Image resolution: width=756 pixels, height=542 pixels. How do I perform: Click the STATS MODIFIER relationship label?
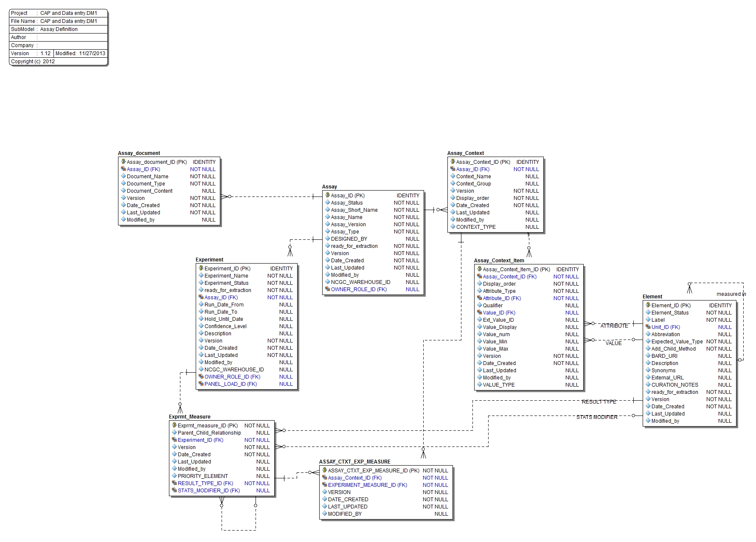(596, 417)
